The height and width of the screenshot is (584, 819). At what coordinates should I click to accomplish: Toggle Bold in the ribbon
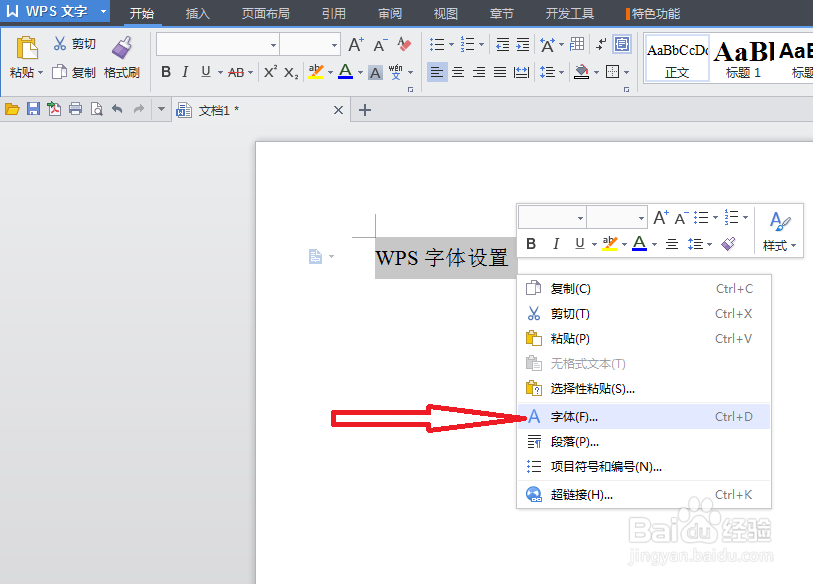166,72
